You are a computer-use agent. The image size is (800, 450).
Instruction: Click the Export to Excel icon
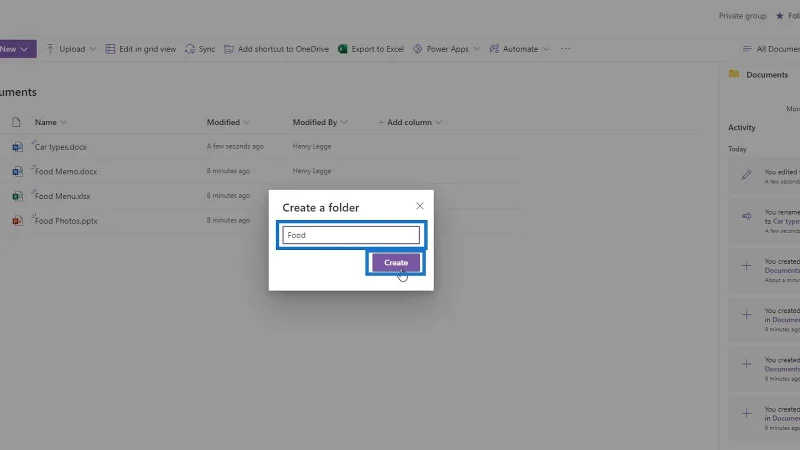point(342,49)
